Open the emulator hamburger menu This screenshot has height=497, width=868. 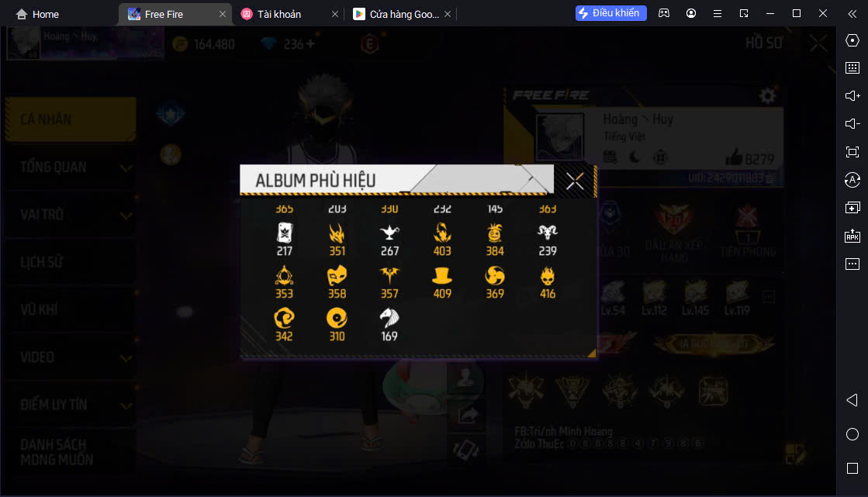(718, 13)
